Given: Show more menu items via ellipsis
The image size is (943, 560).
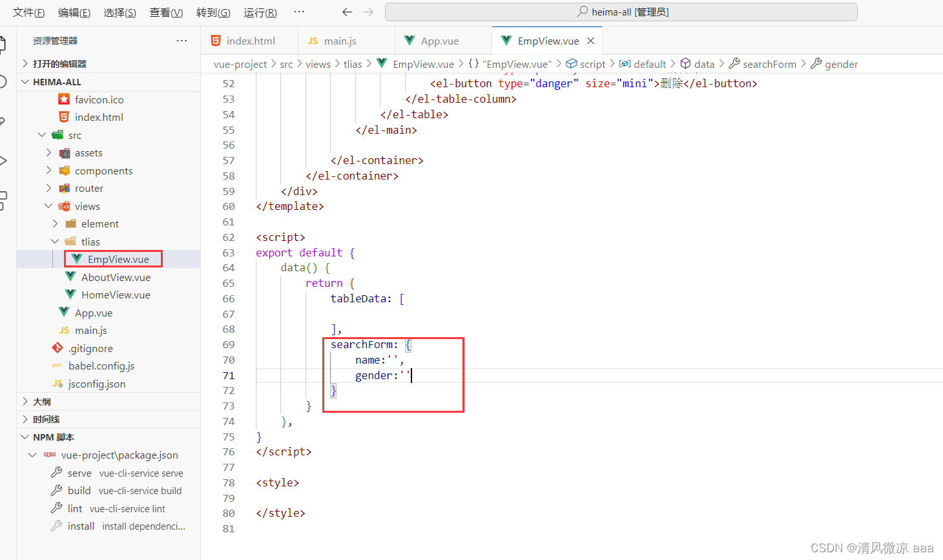Looking at the screenshot, I should click(x=299, y=12).
